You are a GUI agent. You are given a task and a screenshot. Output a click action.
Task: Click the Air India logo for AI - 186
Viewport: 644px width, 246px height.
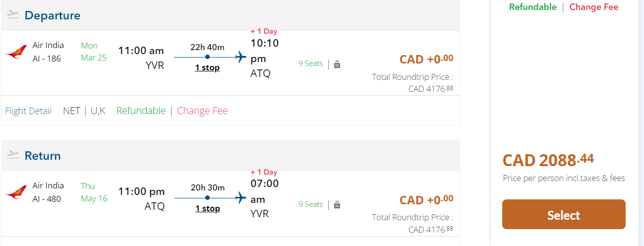point(16,52)
